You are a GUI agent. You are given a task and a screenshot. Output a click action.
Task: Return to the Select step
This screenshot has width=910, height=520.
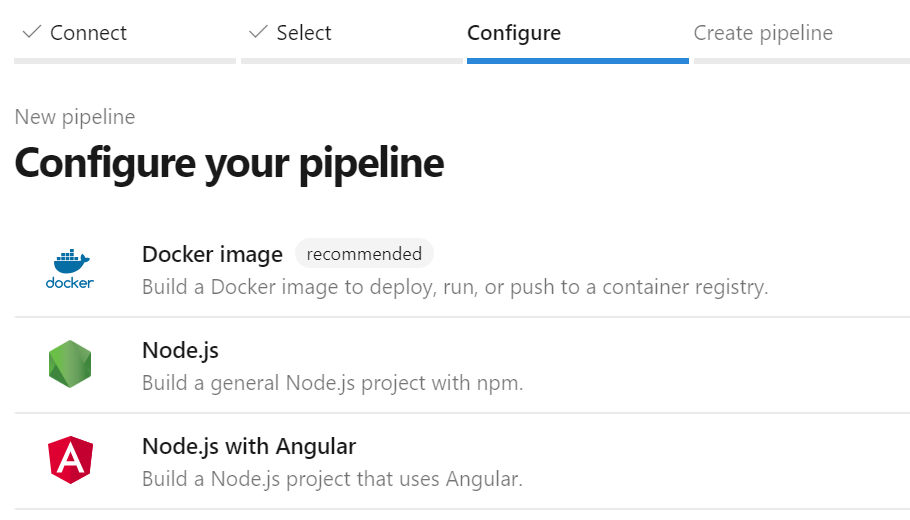pos(303,33)
